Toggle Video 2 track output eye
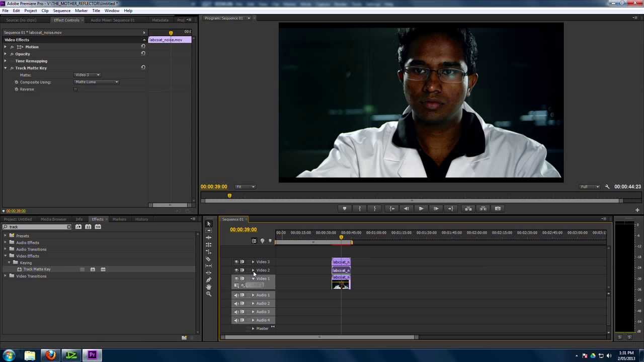 (236, 270)
